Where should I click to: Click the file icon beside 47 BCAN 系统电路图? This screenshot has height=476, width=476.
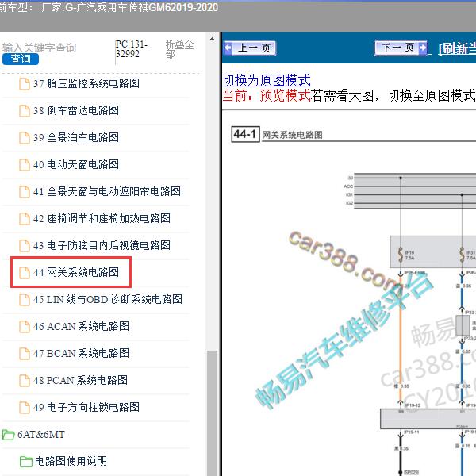pos(25,354)
